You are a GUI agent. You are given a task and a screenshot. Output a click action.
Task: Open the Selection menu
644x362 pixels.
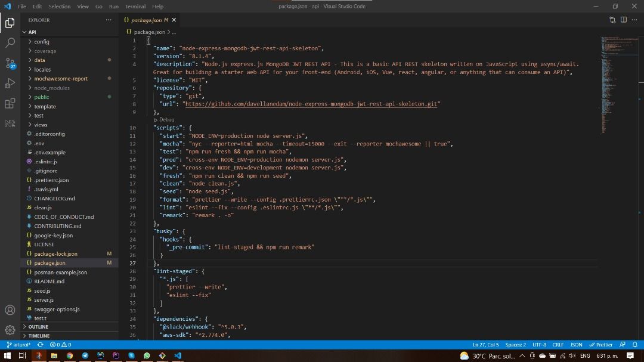(x=59, y=6)
